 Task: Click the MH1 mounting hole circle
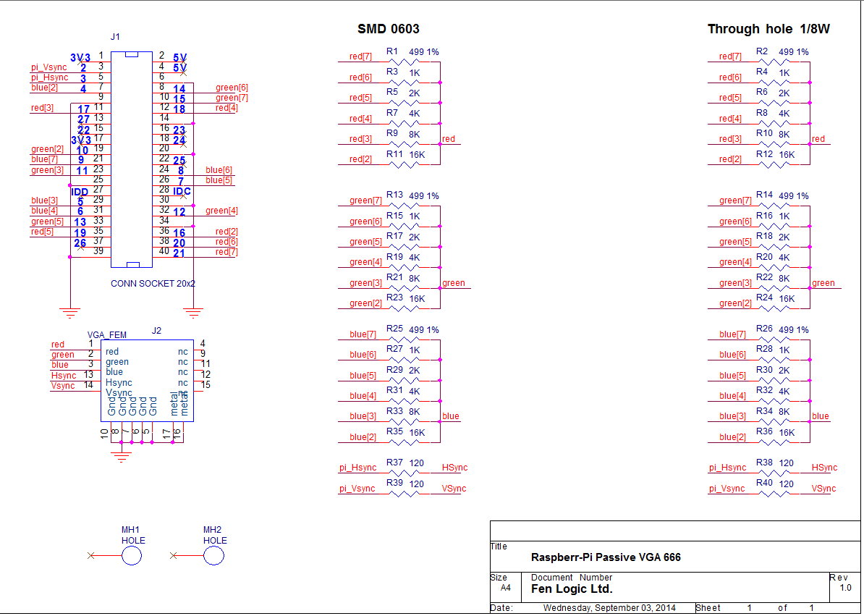pos(131,555)
